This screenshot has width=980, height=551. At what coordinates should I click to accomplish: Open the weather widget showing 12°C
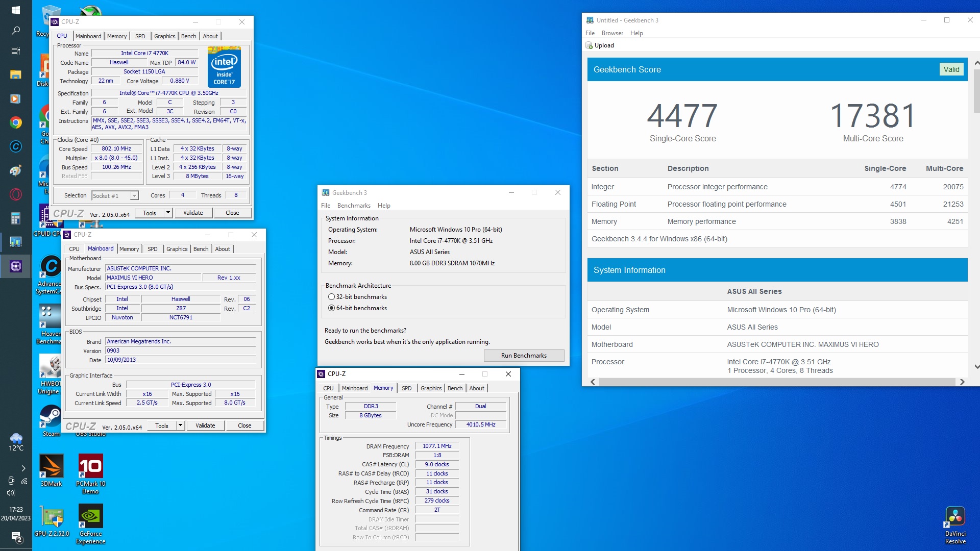(x=16, y=442)
